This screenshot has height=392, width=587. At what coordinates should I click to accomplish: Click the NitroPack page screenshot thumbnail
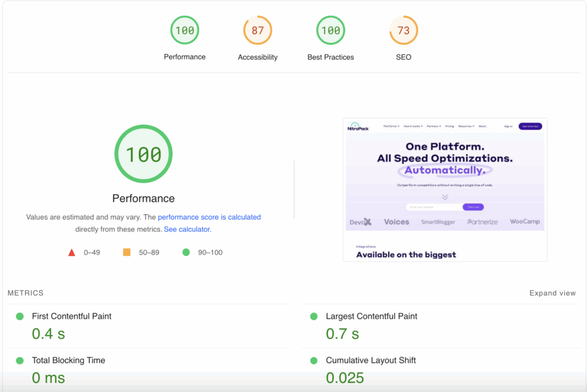pos(445,190)
